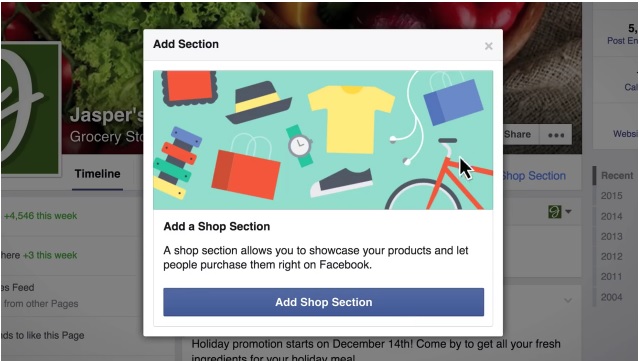Click Jasper's green page logo picture
The width and height of the screenshot is (639, 361).
pos(30,109)
